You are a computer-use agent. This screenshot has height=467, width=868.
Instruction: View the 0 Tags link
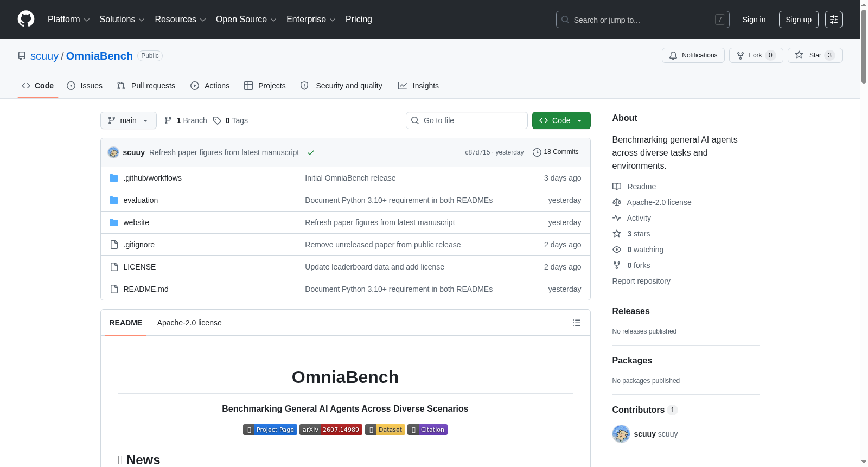(231, 120)
